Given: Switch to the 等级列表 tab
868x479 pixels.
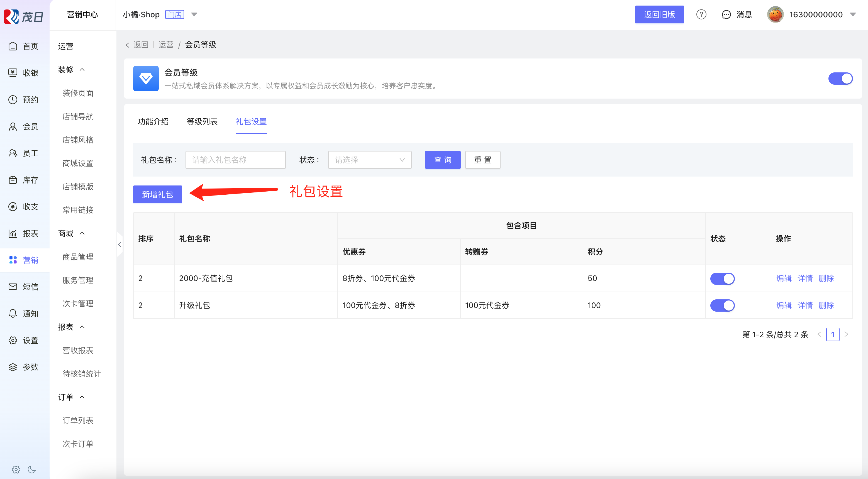Looking at the screenshot, I should click(x=202, y=122).
